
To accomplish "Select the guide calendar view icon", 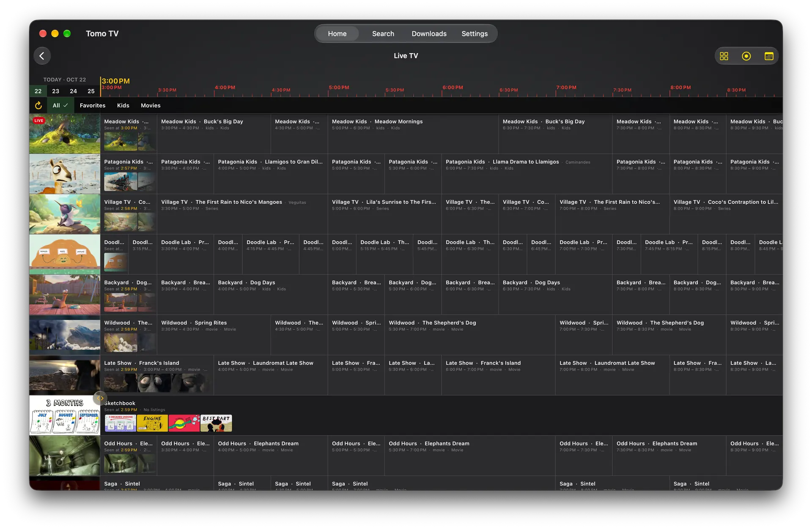I will [769, 56].
